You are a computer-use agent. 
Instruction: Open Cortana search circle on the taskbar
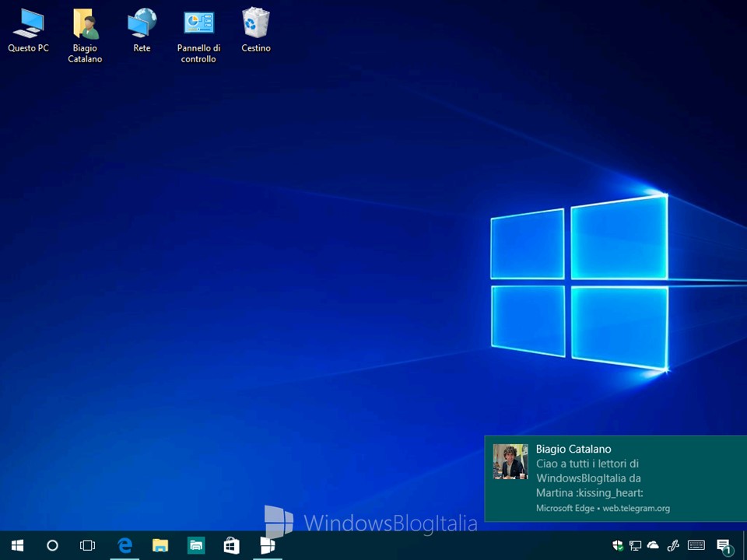[x=52, y=545]
